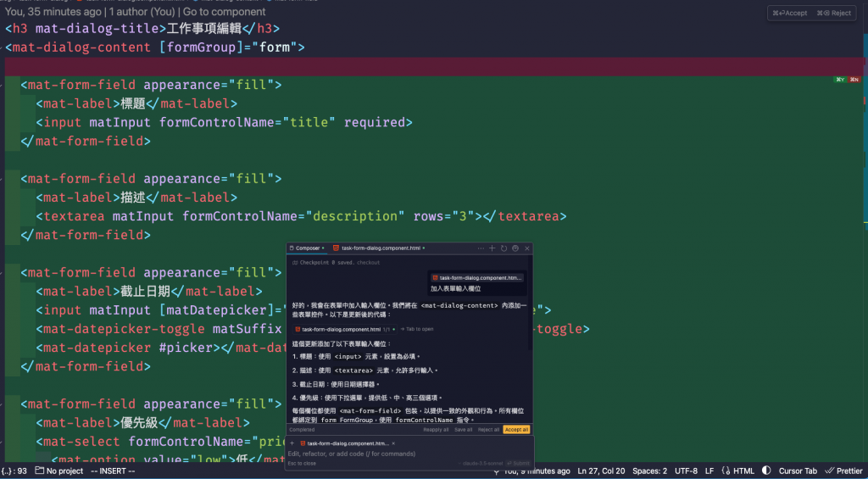The height and width of the screenshot is (479, 868).
Task: Click the checkpoint checkout link
Action: tap(369, 263)
